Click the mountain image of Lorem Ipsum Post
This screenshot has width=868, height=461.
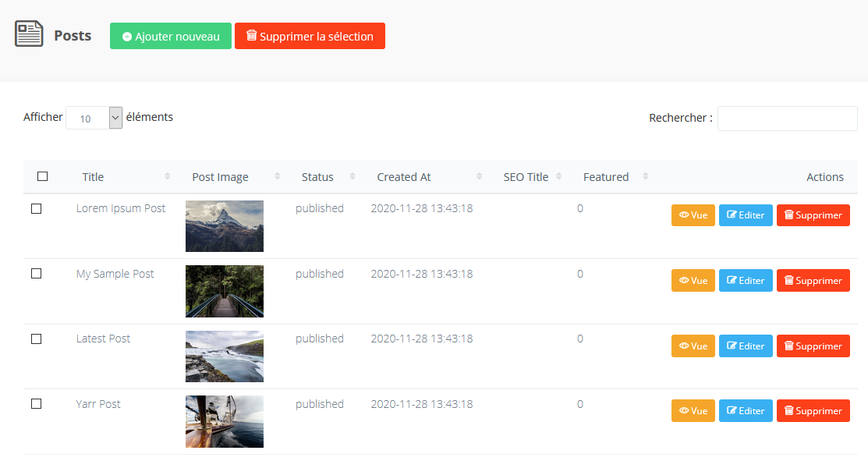coord(225,226)
